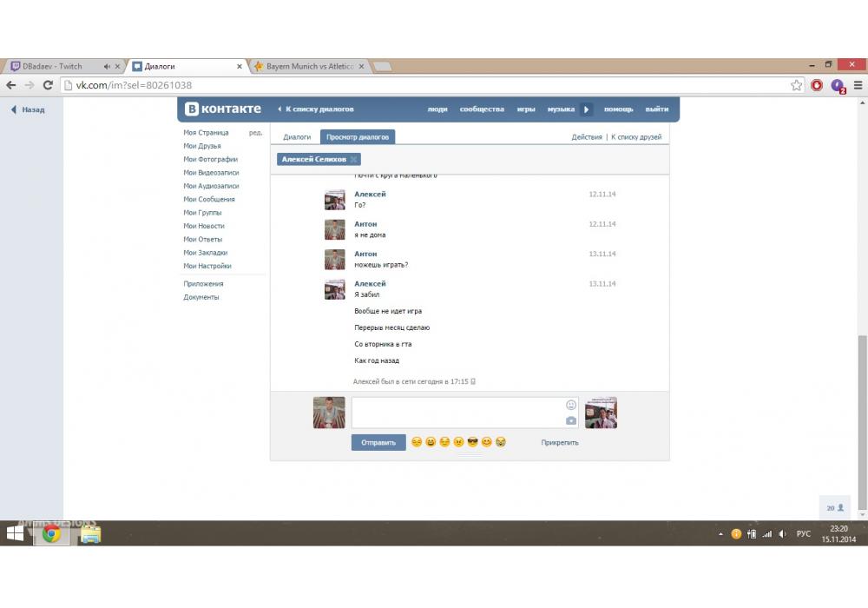This screenshot has height=608, width=868.
Task: Open Chrome from the taskbar
Action: pos(51,534)
